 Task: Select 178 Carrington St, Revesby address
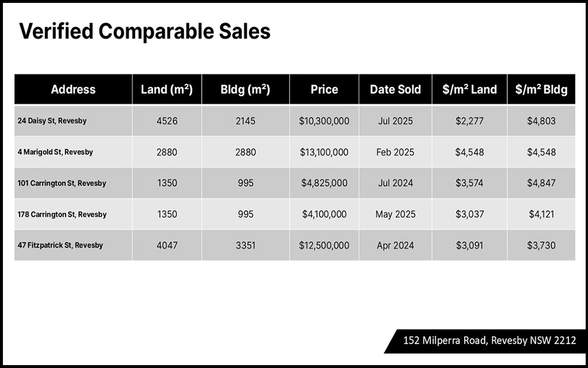click(x=62, y=214)
